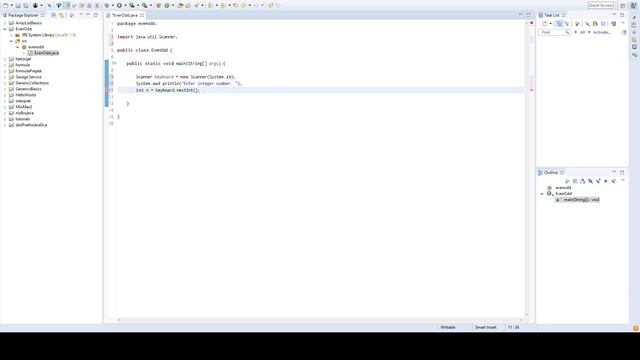
Task: Switch to the Java perspective icon
Action: (x=633, y=5)
